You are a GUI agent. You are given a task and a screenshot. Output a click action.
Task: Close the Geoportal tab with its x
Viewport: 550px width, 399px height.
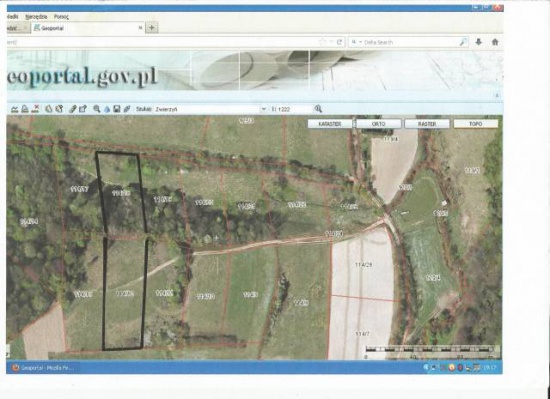point(140,28)
